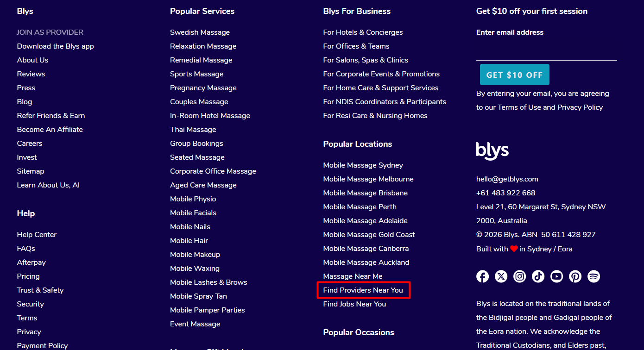644x350 pixels.
Task: View the Sitemap link
Action: point(31,171)
